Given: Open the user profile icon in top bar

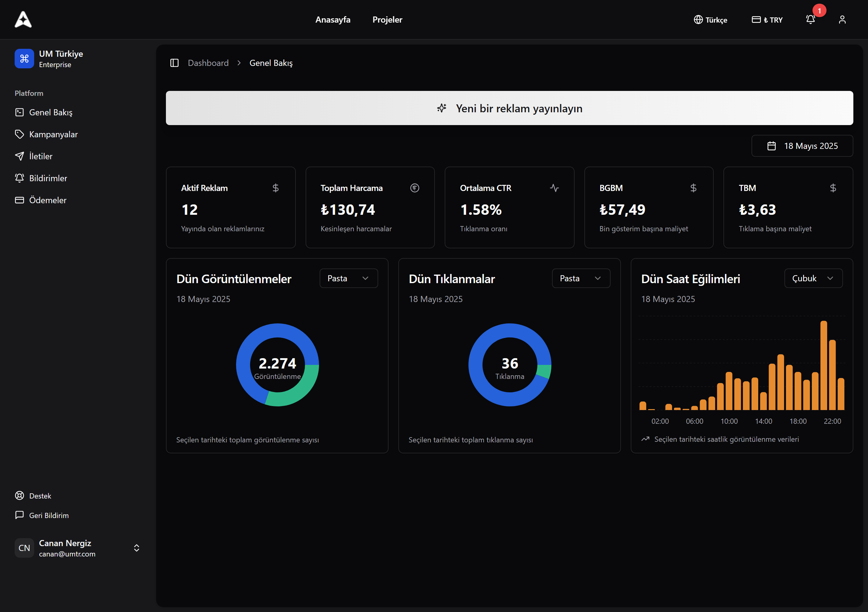Looking at the screenshot, I should (842, 19).
